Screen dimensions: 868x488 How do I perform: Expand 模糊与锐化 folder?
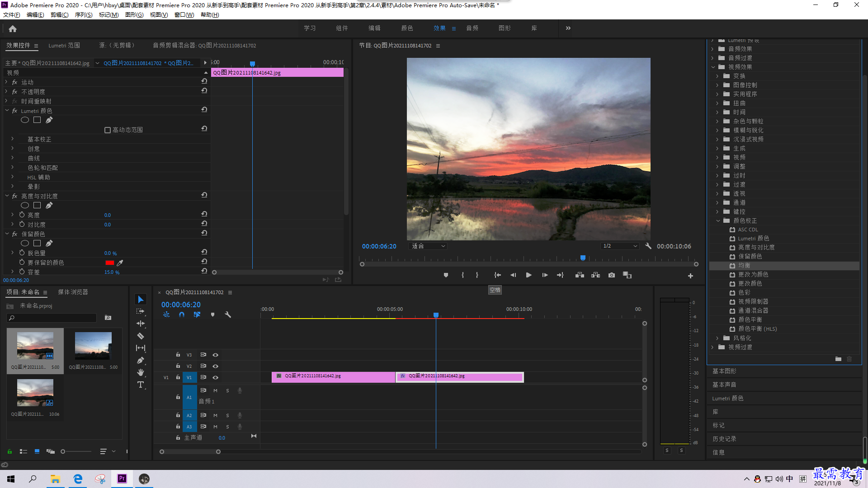[717, 130]
